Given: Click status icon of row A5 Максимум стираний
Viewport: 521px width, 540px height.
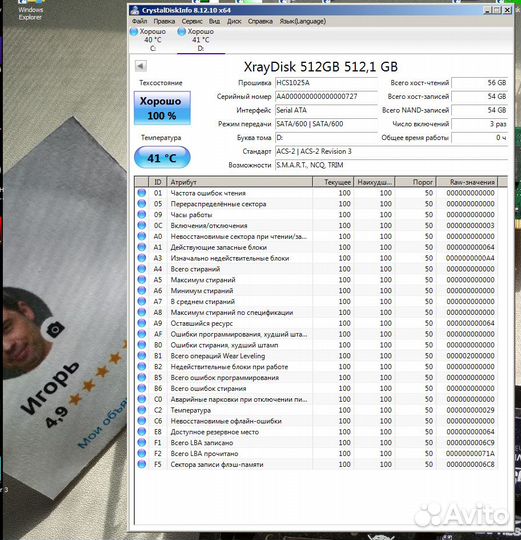Looking at the screenshot, I should point(142,280).
